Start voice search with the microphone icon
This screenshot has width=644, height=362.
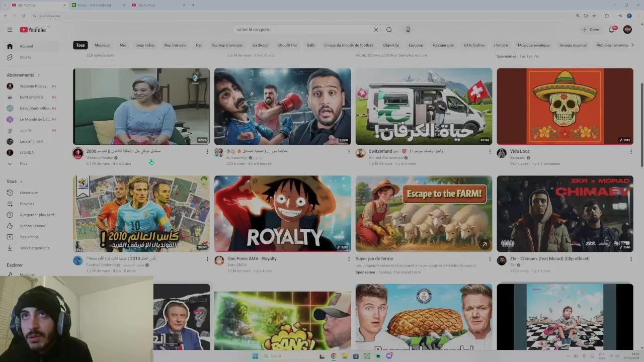click(408, 30)
